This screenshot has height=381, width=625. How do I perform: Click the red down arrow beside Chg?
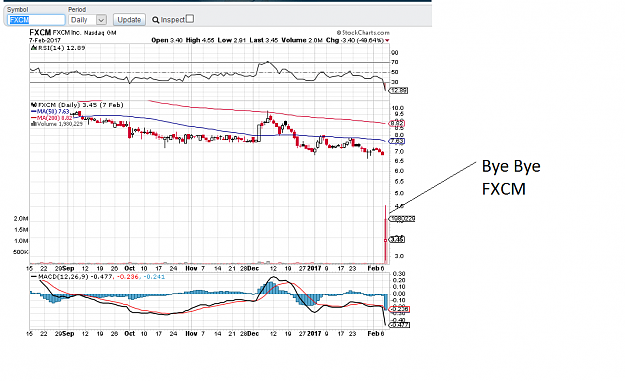[x=387, y=41]
